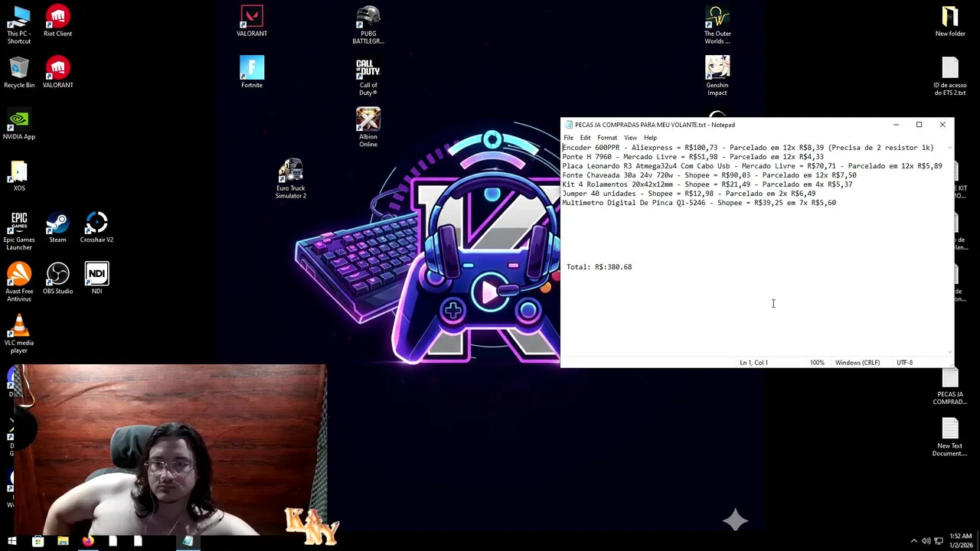Open the volume tray icon
Screen dimensions: 980x551
point(926,542)
